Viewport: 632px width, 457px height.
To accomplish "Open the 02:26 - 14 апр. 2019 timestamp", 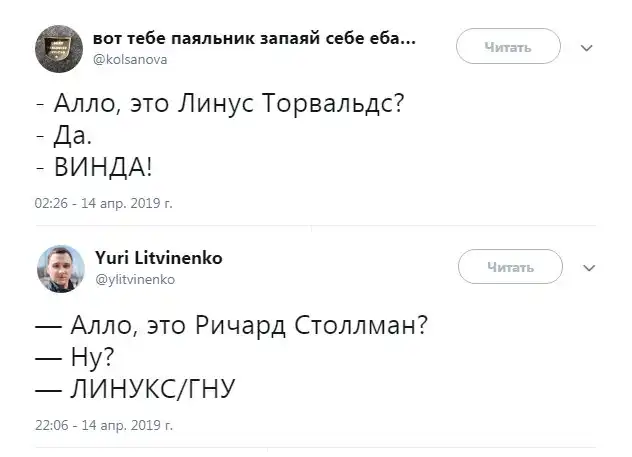I will [103, 203].
